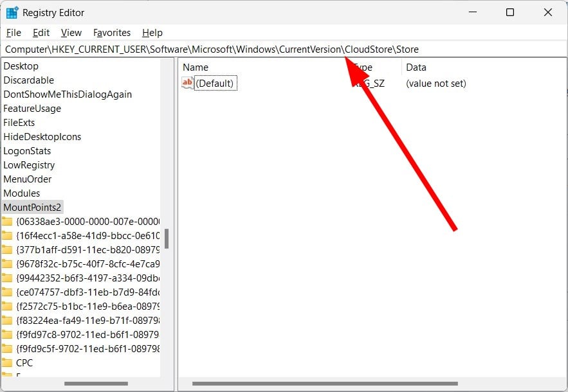The height and width of the screenshot is (392, 568).
Task: Select the Discardable key
Action: coord(28,80)
